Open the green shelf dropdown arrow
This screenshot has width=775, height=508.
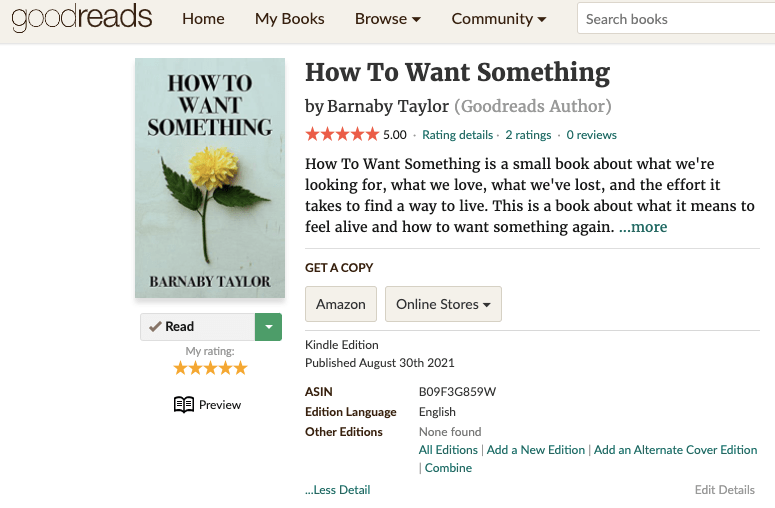268,327
